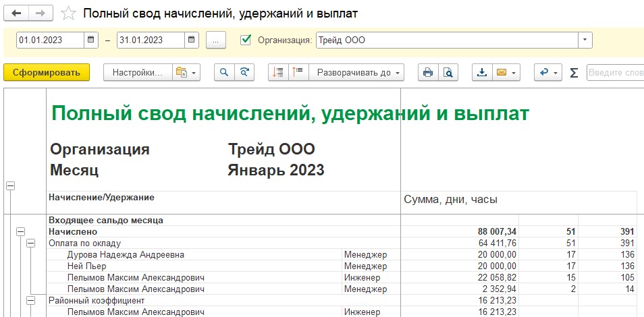
Task: Collapse the Оплата по окладу group
Action: coord(30,243)
